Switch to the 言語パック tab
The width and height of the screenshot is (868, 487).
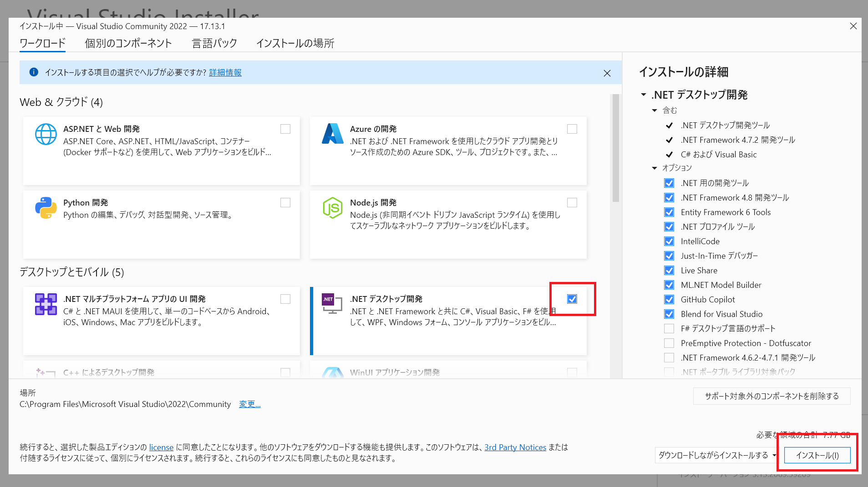[214, 43]
